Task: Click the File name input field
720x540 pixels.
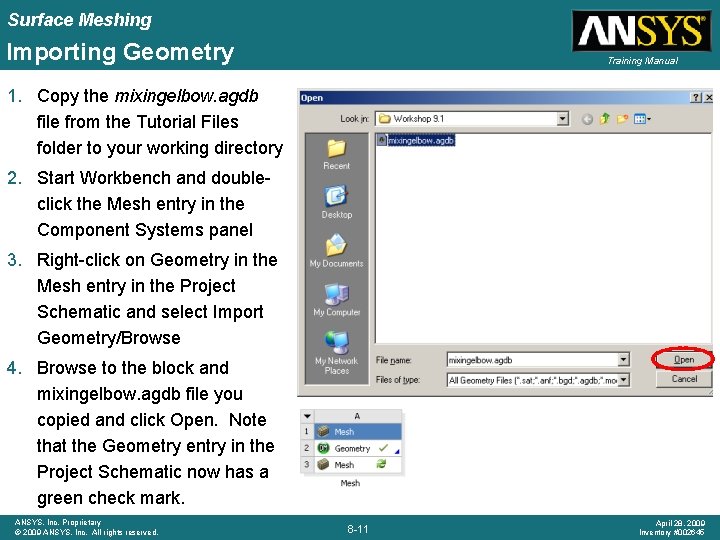Action: [x=532, y=360]
